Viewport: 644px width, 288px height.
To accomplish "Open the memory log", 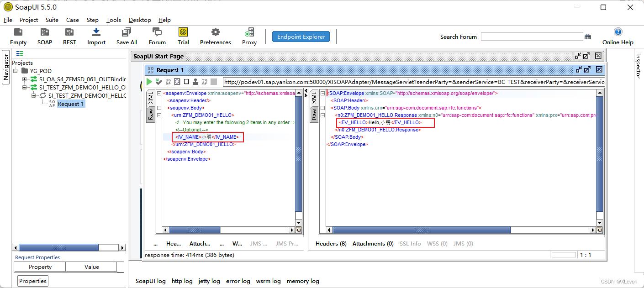I will tap(303, 281).
